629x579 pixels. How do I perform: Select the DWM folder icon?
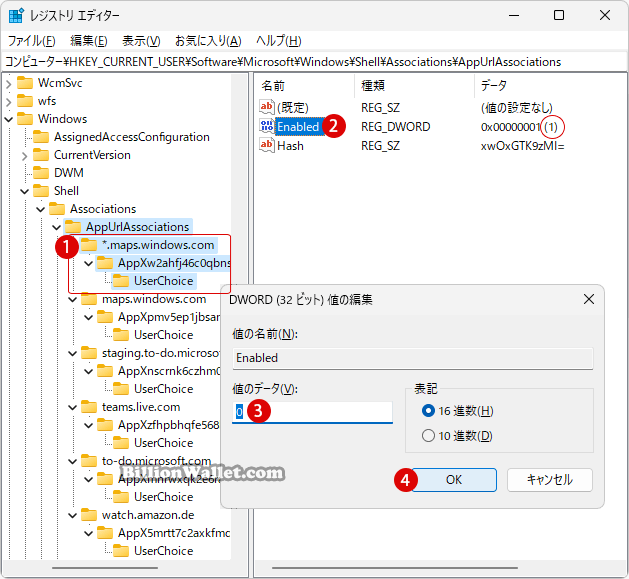pyautogui.click(x=41, y=173)
